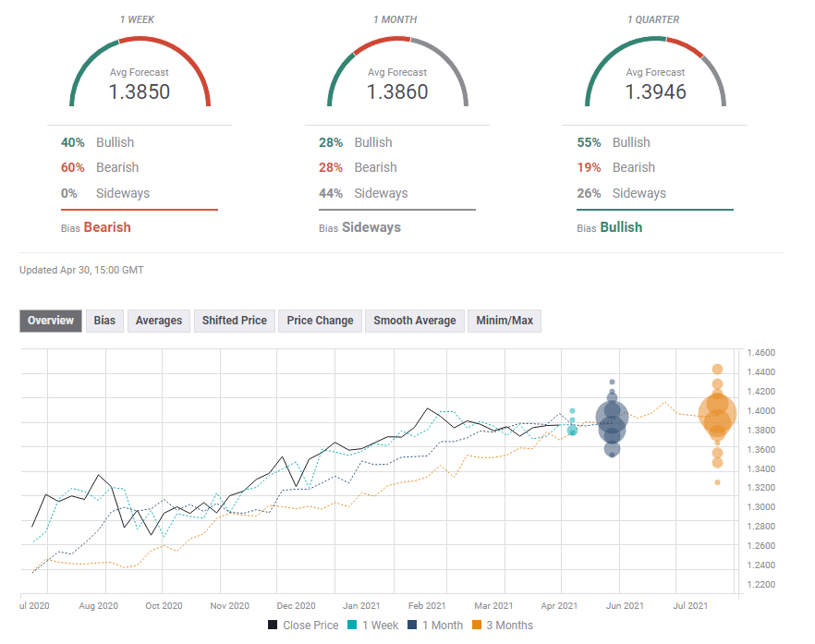
Task: Click the large orange 3-month forecast bubble
Action: click(x=717, y=413)
